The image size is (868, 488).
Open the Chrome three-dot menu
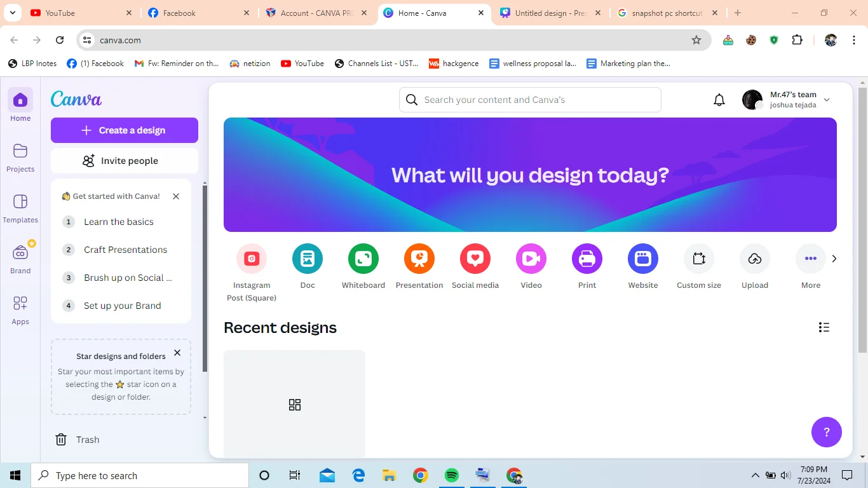pos(853,40)
